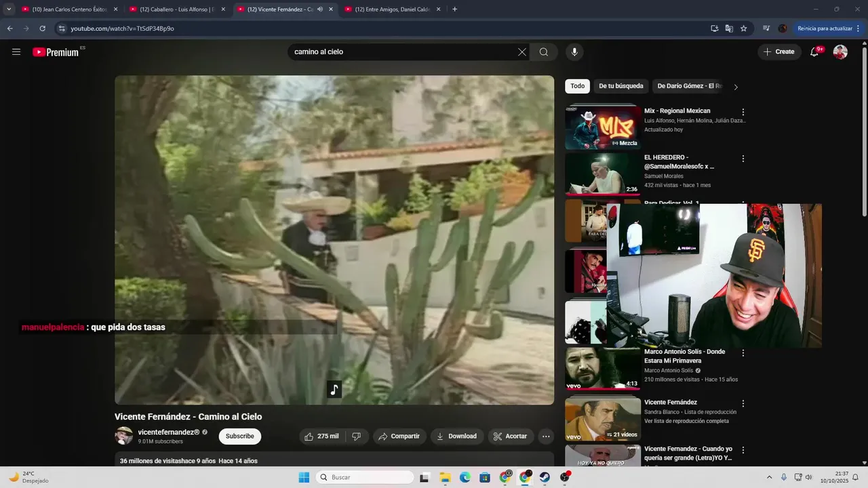Open the account avatar menu
The height and width of the screenshot is (488, 868).
coord(840,52)
